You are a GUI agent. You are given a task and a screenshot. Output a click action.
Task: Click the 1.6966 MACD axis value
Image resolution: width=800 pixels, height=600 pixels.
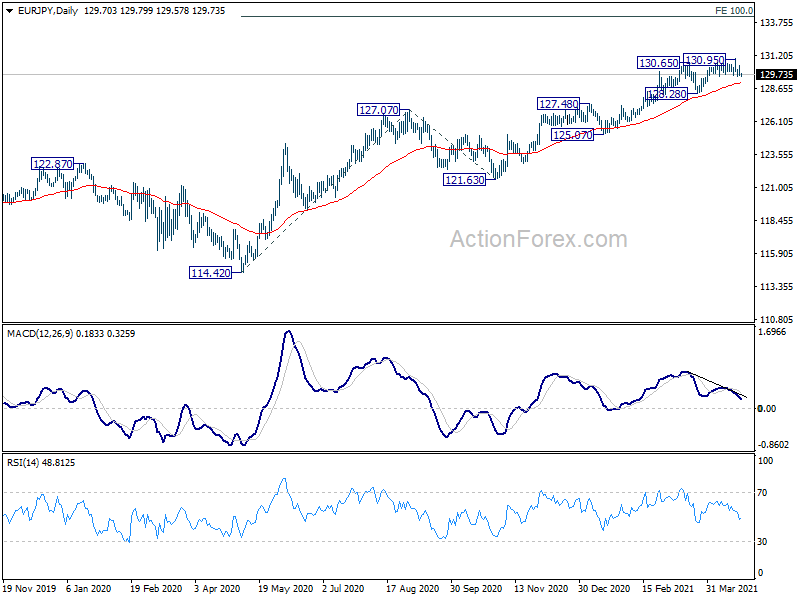point(773,332)
